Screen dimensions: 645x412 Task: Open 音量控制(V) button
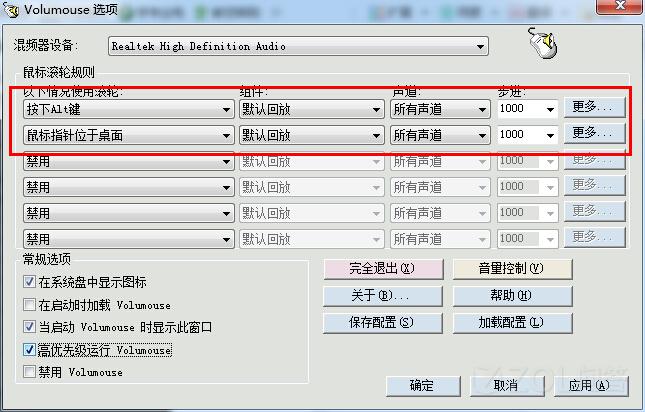click(x=513, y=269)
